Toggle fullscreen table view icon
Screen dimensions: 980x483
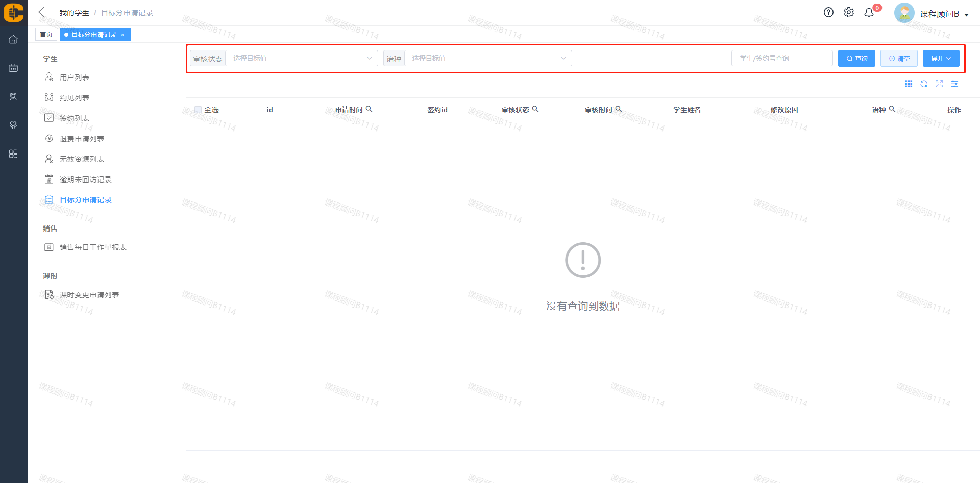[939, 84]
